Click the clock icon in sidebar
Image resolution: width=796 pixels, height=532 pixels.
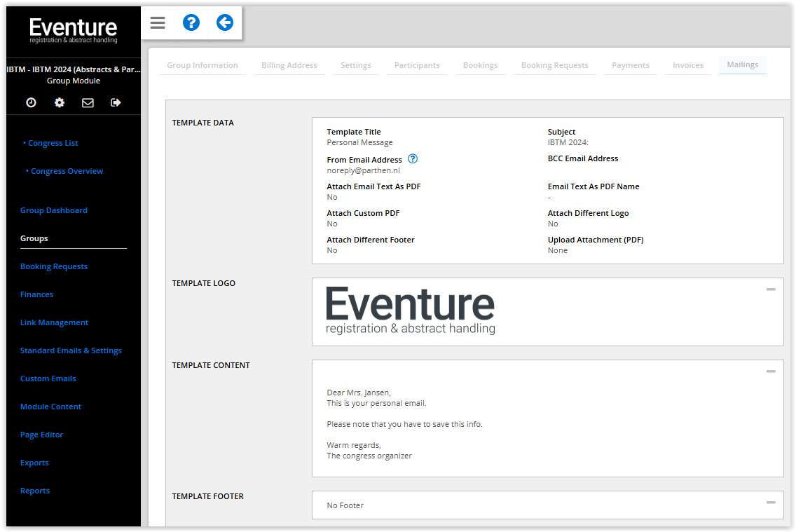point(31,103)
